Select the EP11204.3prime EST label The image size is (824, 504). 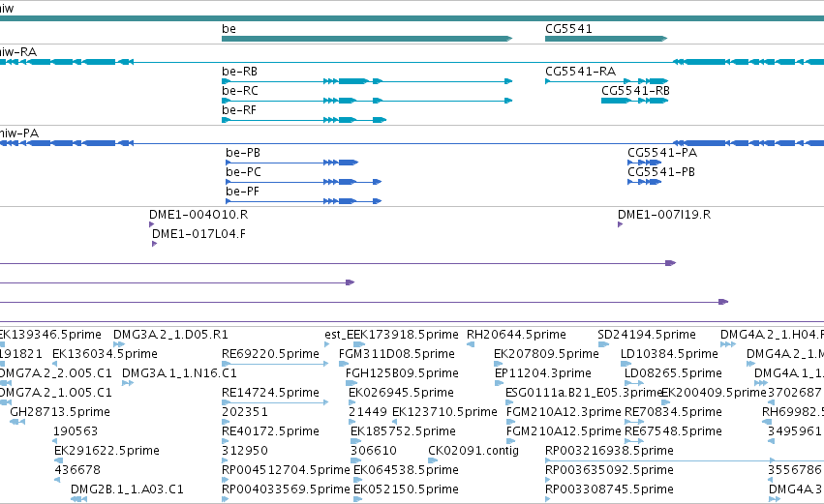[543, 373]
